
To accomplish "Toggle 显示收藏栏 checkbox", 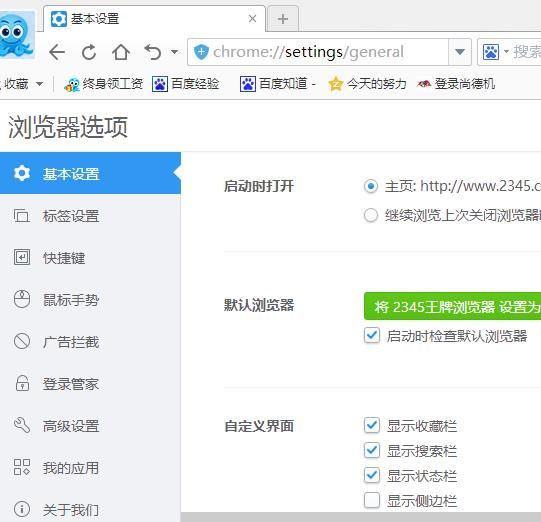I will coord(372,425).
